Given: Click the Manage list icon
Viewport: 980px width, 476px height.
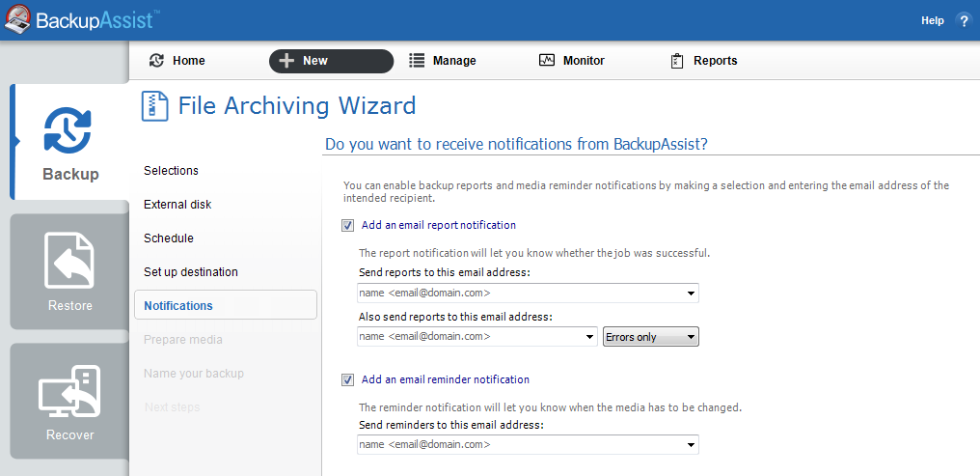Looking at the screenshot, I should [417, 61].
